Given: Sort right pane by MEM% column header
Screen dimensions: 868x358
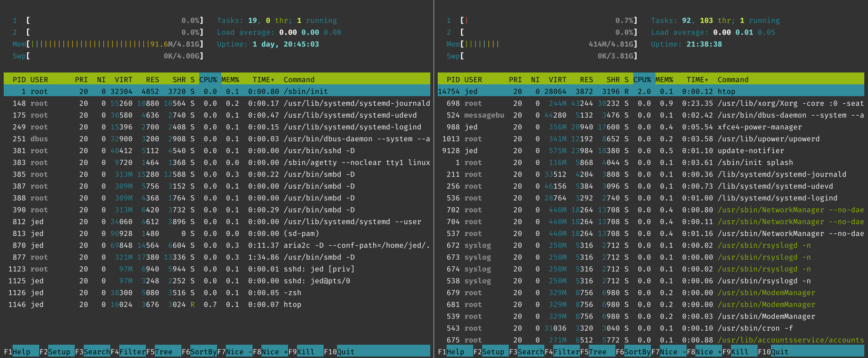Looking at the screenshot, I should pyautogui.click(x=664, y=80).
